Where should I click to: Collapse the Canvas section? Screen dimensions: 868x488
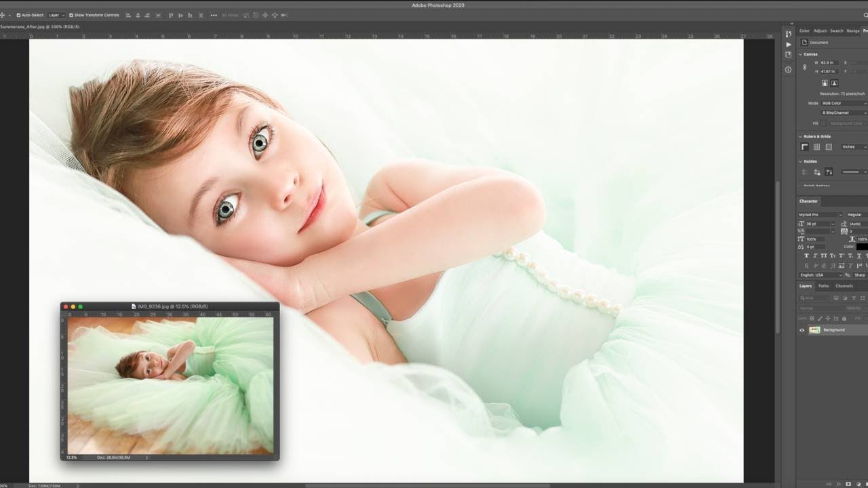click(800, 54)
